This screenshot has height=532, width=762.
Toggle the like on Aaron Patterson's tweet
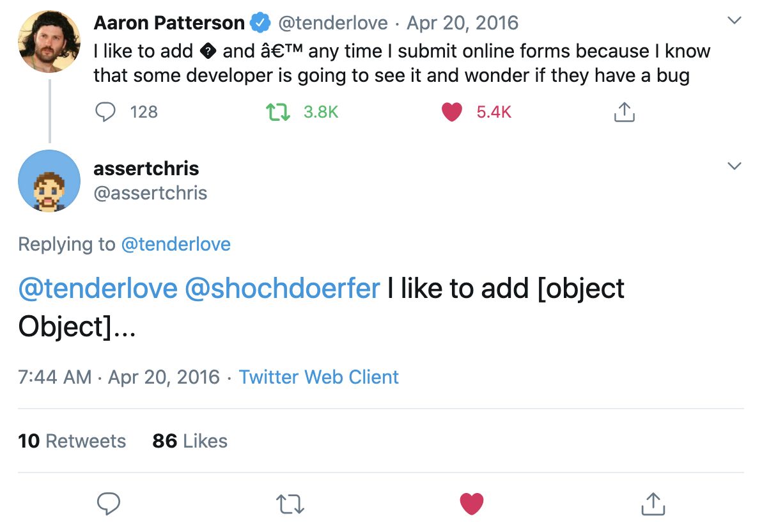click(452, 112)
